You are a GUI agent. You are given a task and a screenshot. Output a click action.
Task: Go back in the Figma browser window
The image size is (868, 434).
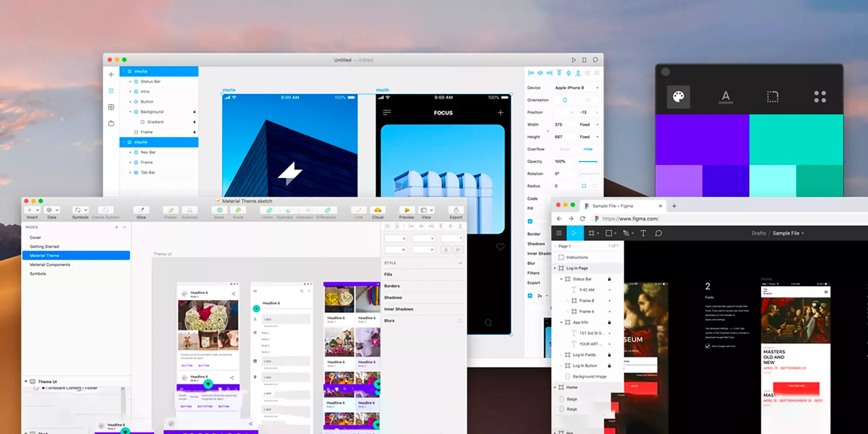point(559,219)
